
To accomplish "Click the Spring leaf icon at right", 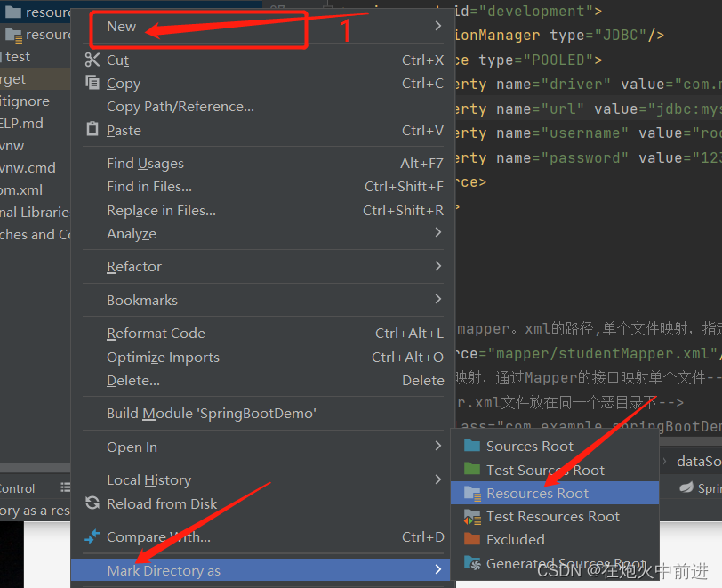I will [x=686, y=487].
